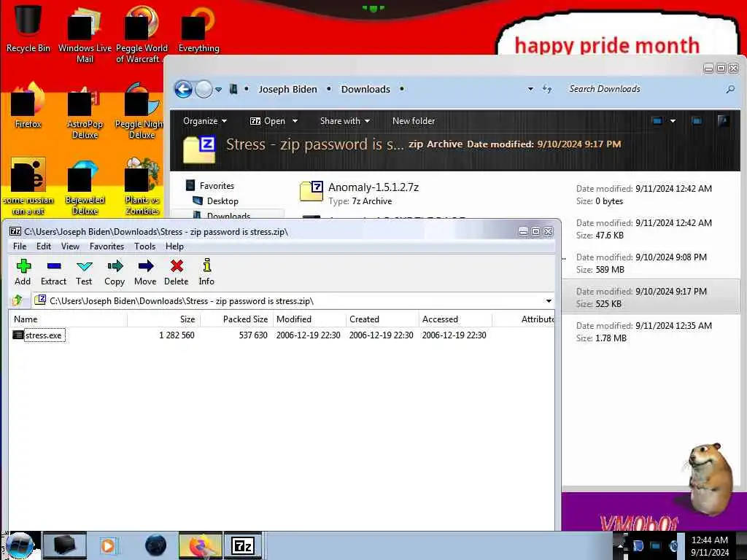
Task: Click Downloads in Explorer breadcrumb
Action: (x=365, y=89)
